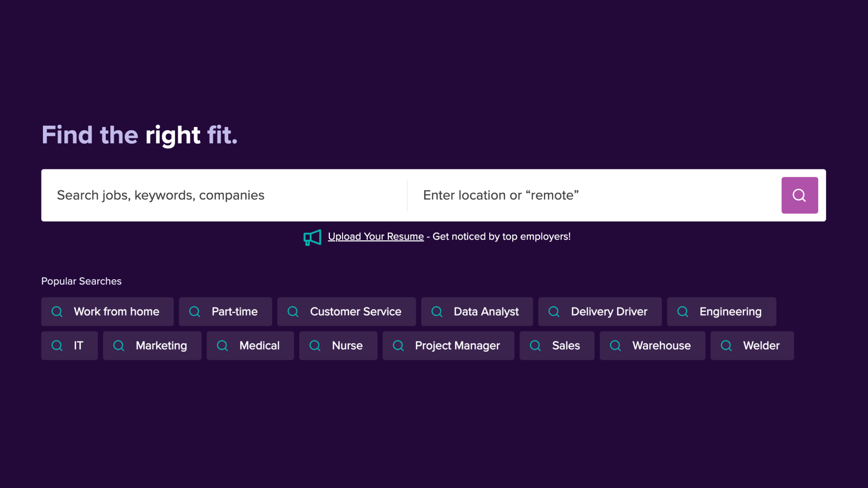Choose the Medical search chip
This screenshot has width=868, height=488.
point(250,346)
